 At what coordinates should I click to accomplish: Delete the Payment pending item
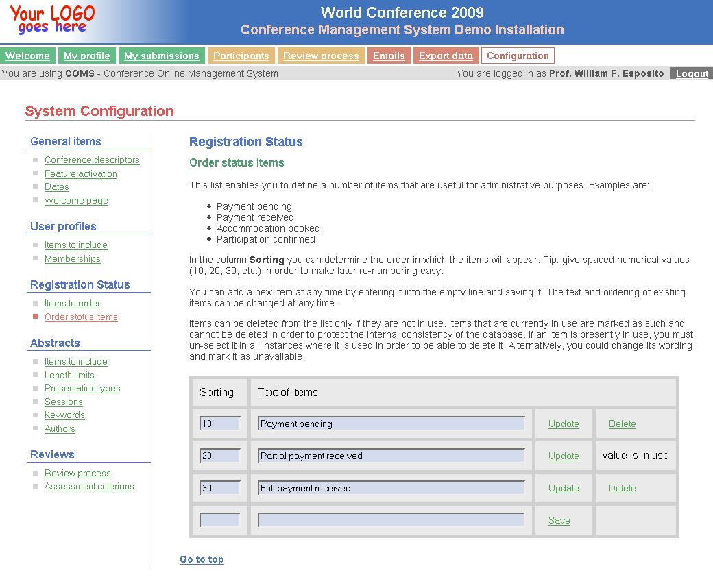click(622, 424)
